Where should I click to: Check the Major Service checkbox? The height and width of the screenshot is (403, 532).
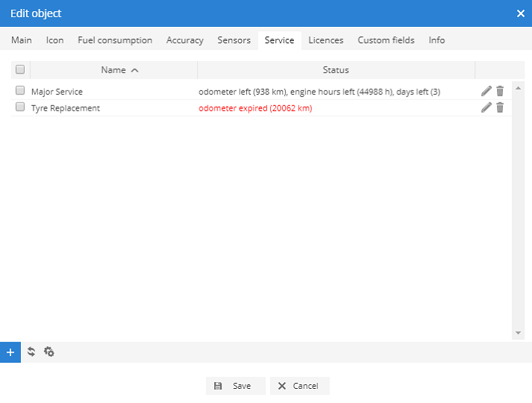[20, 91]
